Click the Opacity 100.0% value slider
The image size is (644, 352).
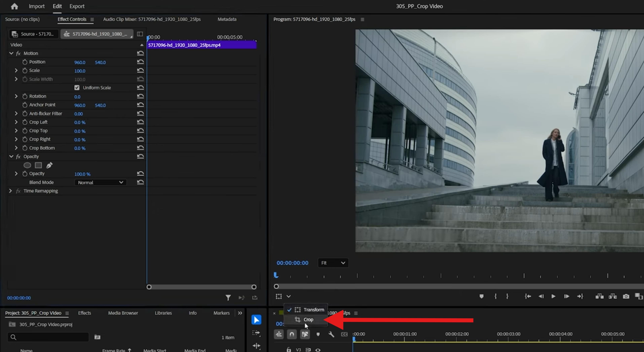point(83,174)
